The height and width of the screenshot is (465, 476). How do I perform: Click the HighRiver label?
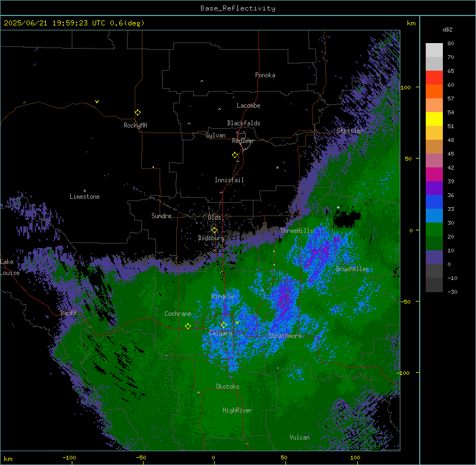pos(237,410)
